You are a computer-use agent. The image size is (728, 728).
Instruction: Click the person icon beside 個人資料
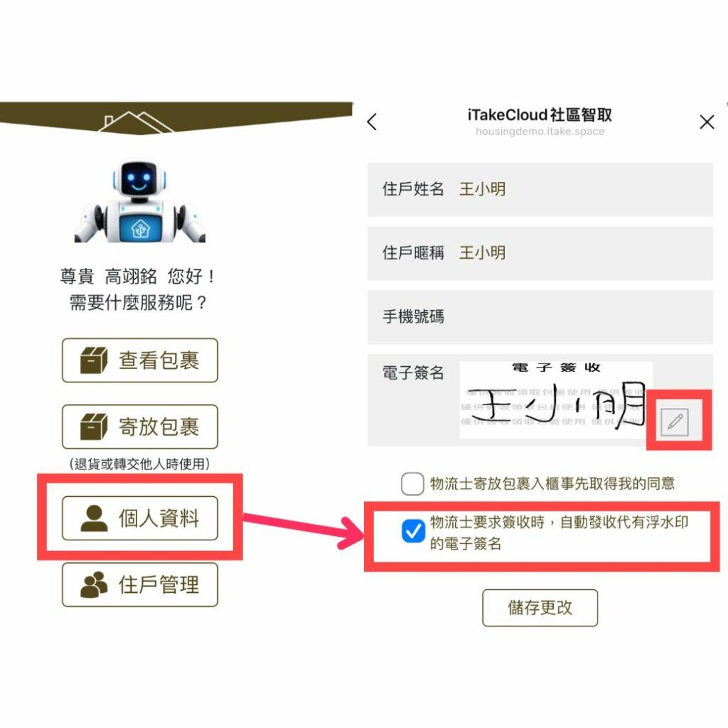pyautogui.click(x=95, y=518)
